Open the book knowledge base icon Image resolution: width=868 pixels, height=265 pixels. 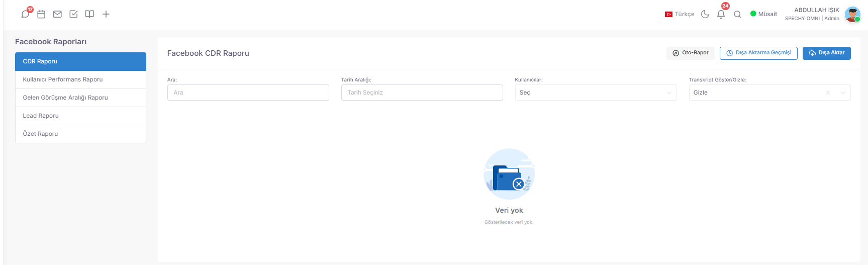coord(89,14)
